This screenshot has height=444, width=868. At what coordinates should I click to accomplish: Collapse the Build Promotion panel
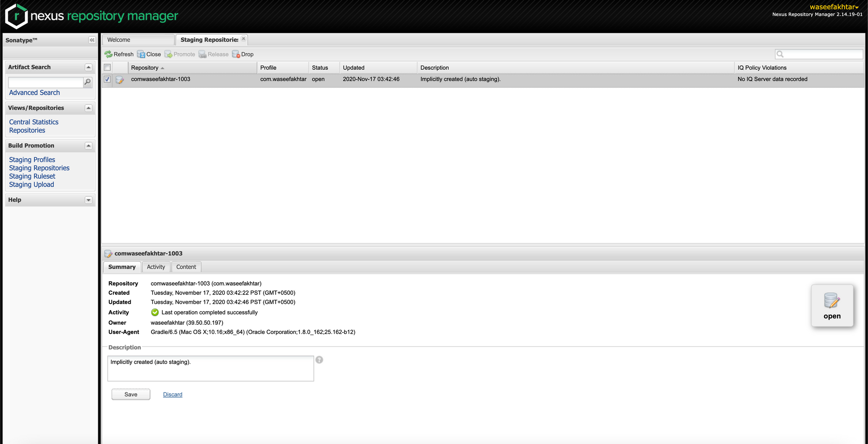[89, 146]
